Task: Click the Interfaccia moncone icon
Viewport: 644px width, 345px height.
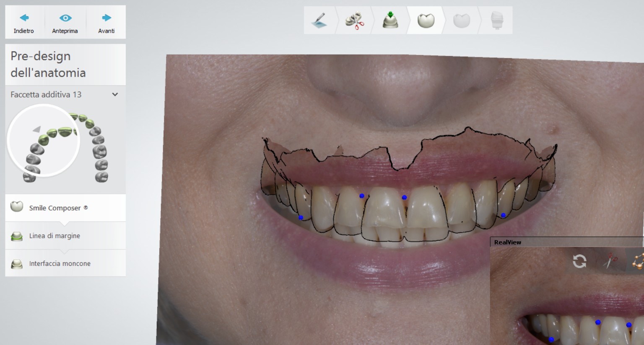Action: tap(17, 264)
